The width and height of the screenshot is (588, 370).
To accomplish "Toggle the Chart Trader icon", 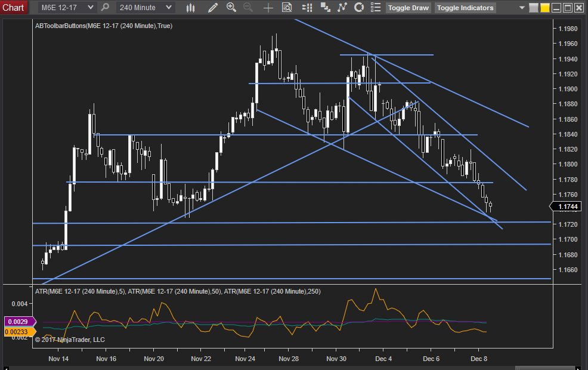I will coord(307,8).
